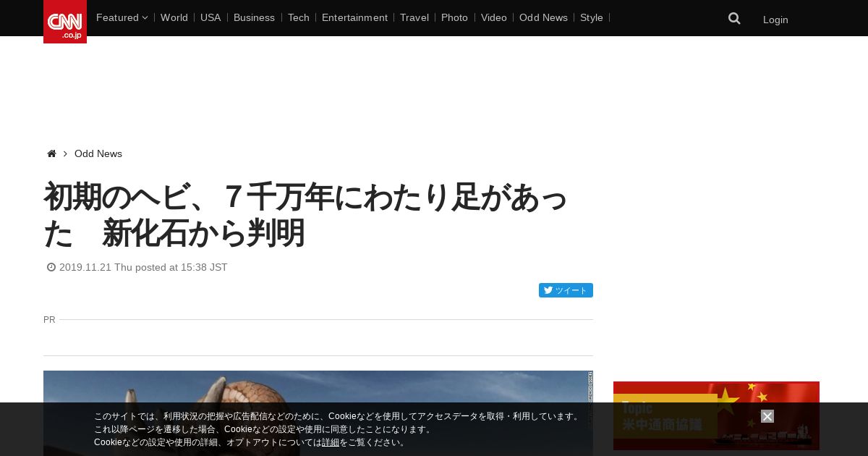This screenshot has height=456, width=868.
Task: Open the USA section
Action: tap(210, 17)
